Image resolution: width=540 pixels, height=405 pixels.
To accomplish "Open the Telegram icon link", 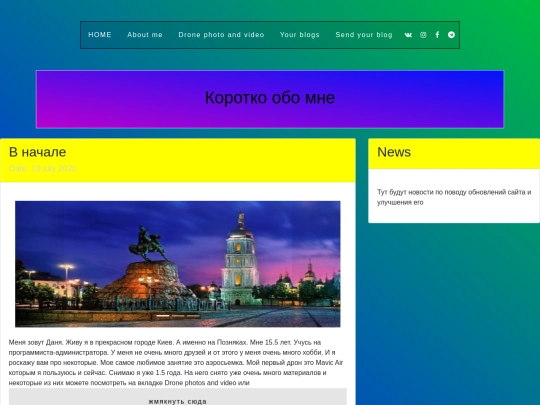I will 451,35.
